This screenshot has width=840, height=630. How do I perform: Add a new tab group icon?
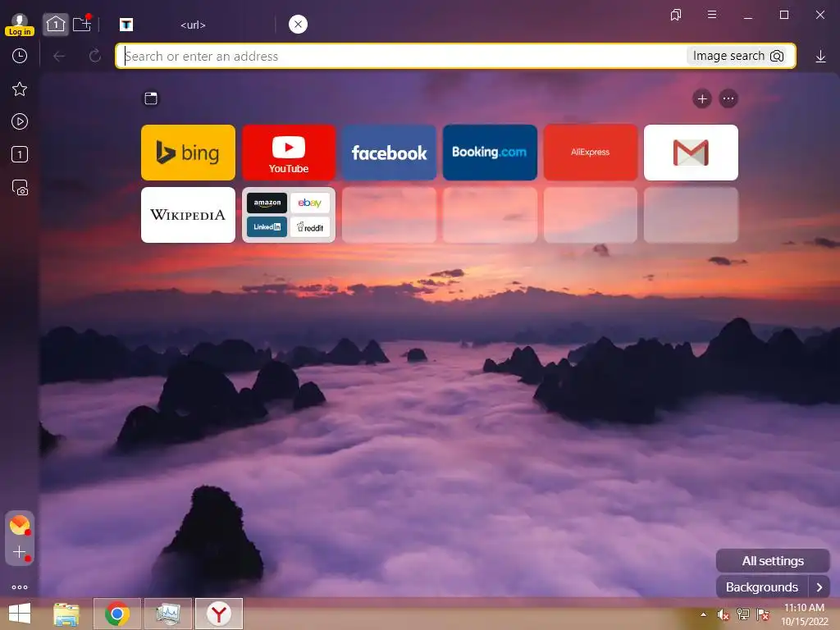click(82, 24)
